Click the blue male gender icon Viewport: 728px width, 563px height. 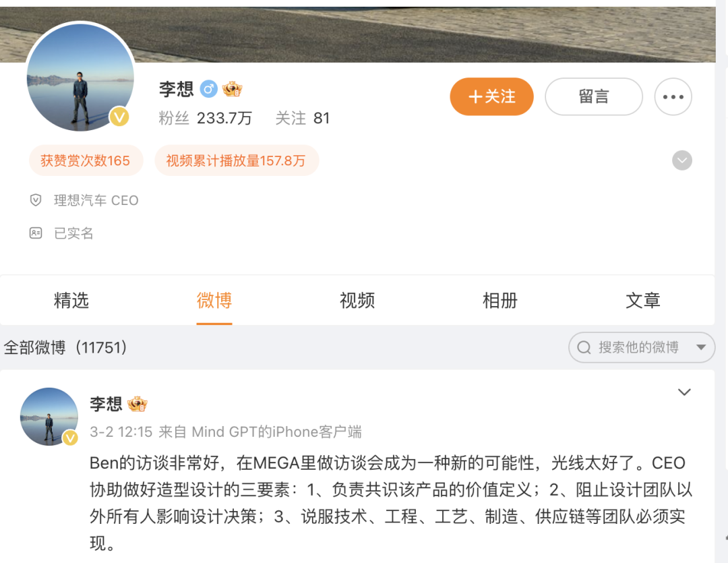pyautogui.click(x=208, y=89)
